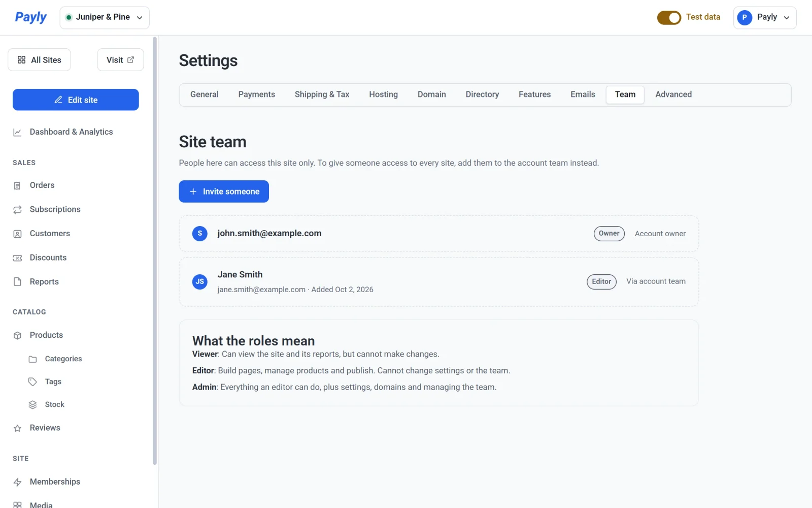
Task: Click the Payly logo
Action: pyautogui.click(x=30, y=17)
